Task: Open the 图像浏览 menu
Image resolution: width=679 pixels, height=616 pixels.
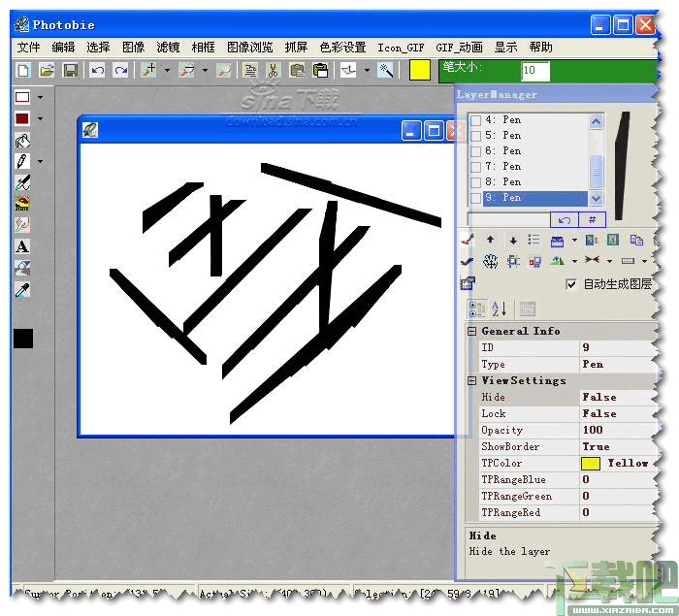Action: (250, 48)
